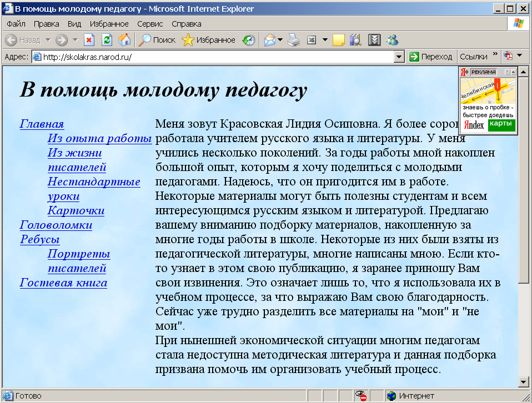Click the Internet Explorer title bar icon
This screenshot has width=532, height=403.
pyautogui.click(x=7, y=8)
